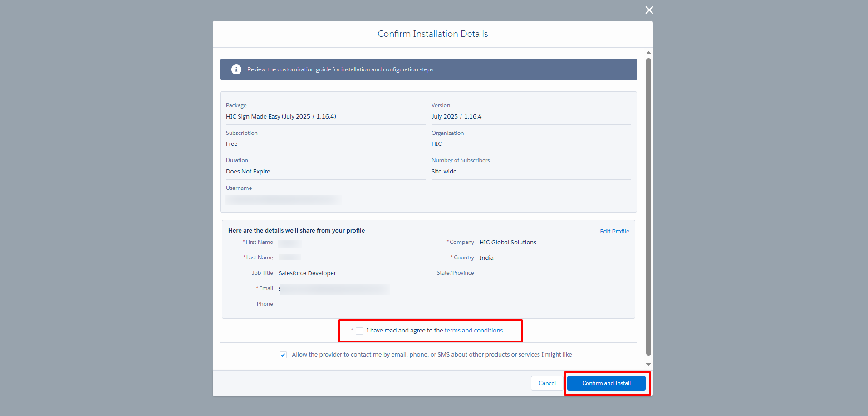Check the terms and conditions agreement box
The height and width of the screenshot is (416, 868).
coord(359,331)
